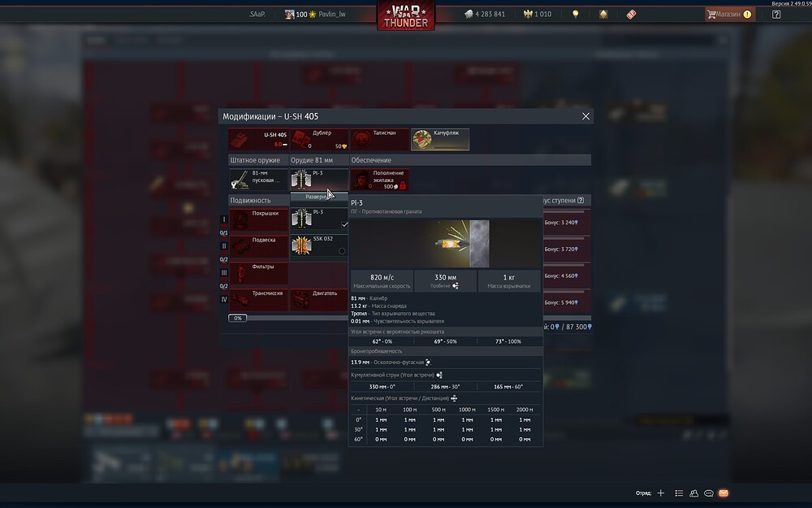The height and width of the screenshot is (508, 812).
Task: Click the 0% research progress bar
Action: (x=239, y=318)
